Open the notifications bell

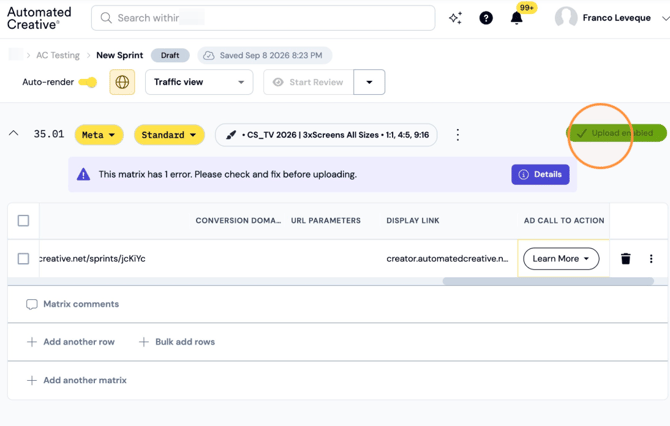pos(517,18)
